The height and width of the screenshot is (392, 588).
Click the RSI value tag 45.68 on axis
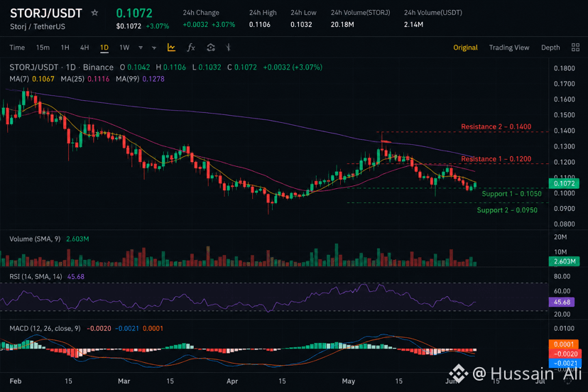[x=562, y=302]
